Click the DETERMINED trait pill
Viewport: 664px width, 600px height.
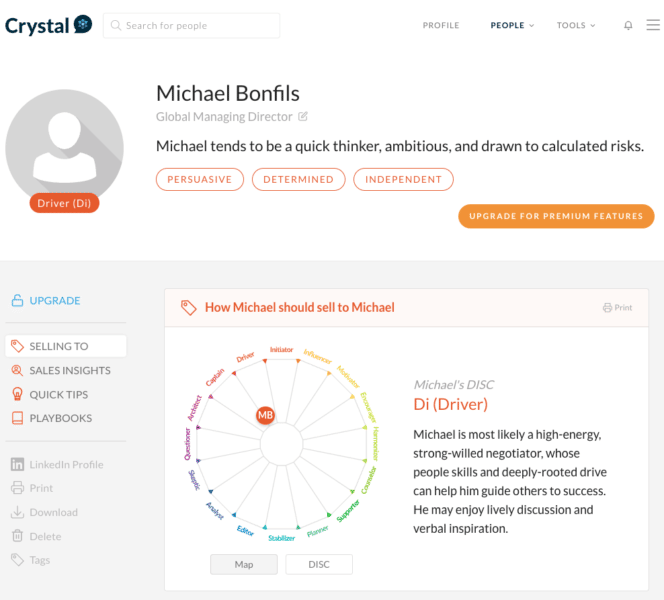(299, 180)
